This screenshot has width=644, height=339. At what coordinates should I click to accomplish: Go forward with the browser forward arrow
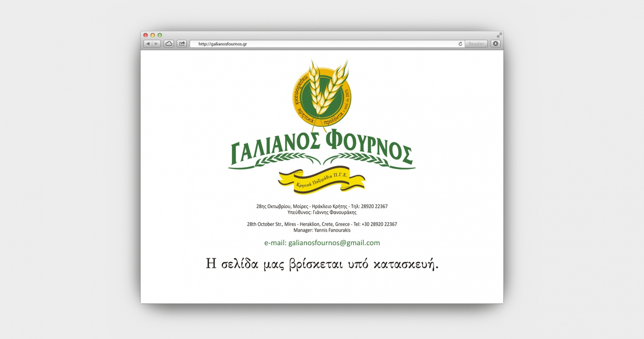[x=157, y=43]
